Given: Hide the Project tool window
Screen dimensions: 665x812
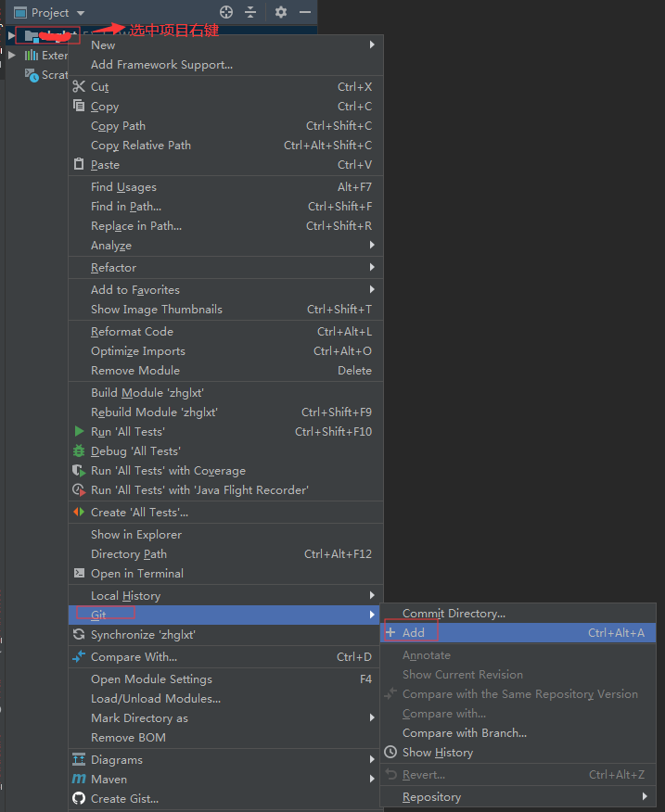Looking at the screenshot, I should tap(305, 14).
